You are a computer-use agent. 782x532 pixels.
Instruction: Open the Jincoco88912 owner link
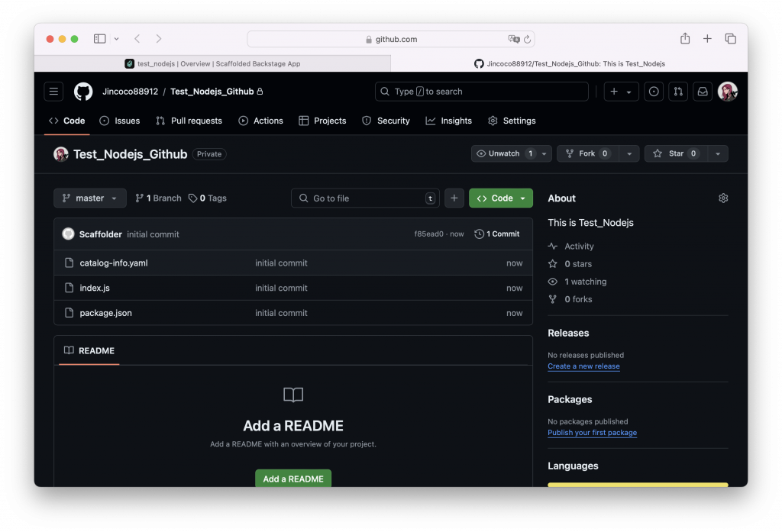130,92
